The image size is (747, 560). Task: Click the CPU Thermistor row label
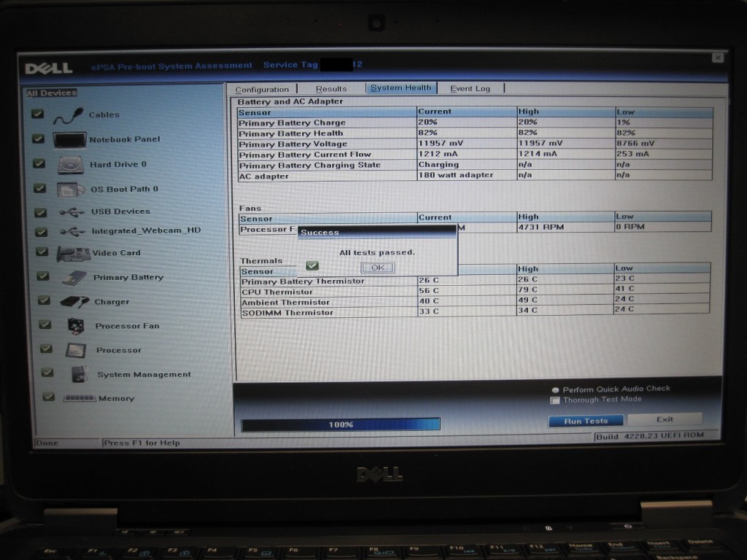point(277,292)
